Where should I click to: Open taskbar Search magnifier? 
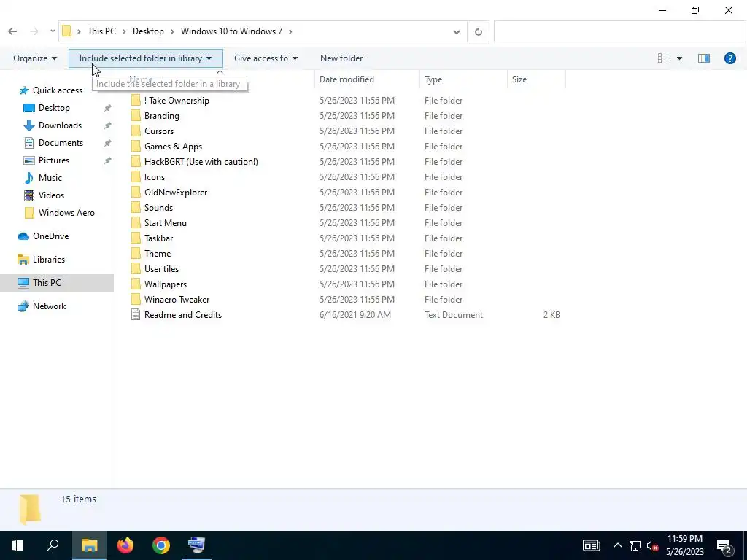point(53,545)
